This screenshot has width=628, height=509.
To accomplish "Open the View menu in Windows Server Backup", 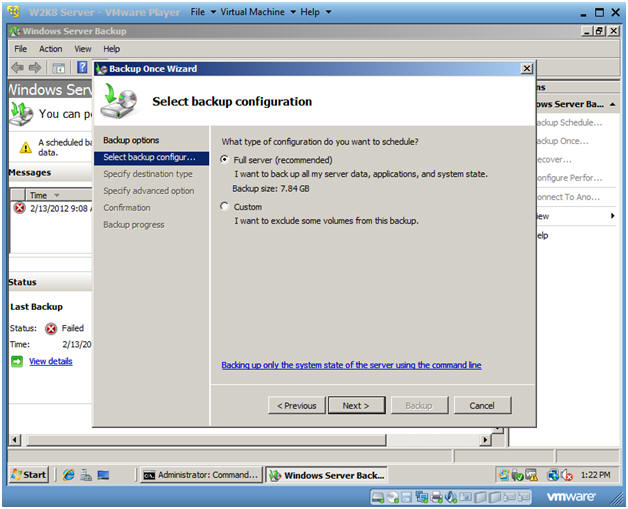I will 83,49.
